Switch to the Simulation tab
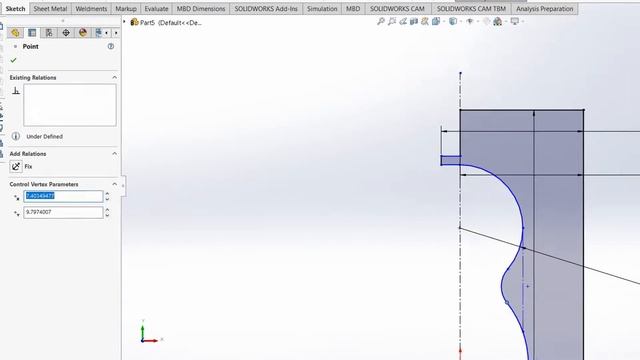This screenshot has width=640, height=360. pos(322,9)
